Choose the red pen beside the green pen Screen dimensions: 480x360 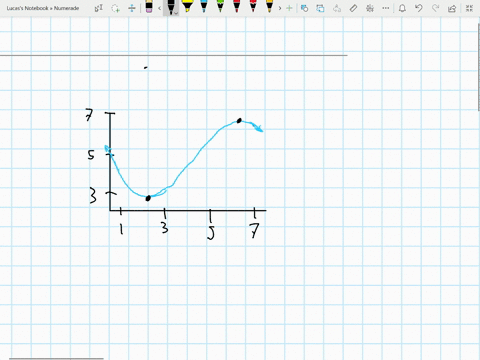[x=236, y=7]
